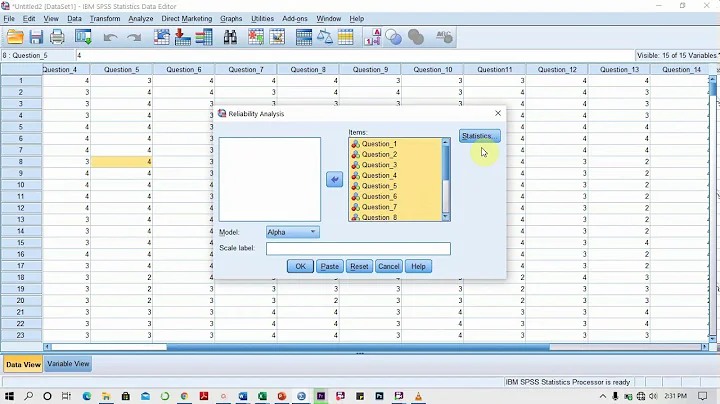Open the Data menu

(74, 19)
